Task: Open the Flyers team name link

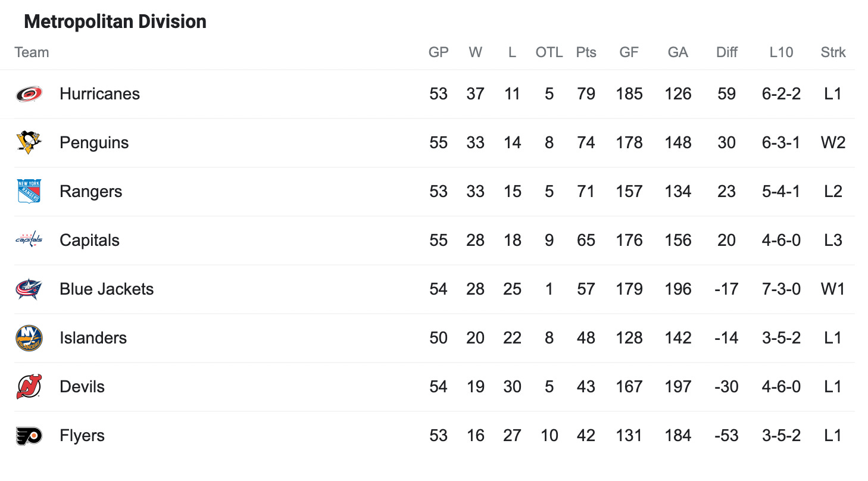Action: (82, 436)
